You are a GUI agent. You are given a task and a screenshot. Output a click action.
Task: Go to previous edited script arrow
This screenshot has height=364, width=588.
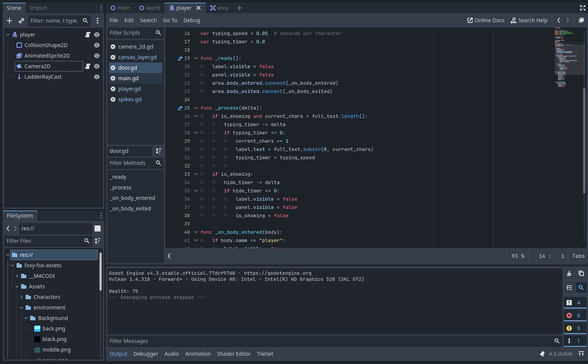pyautogui.click(x=559, y=21)
